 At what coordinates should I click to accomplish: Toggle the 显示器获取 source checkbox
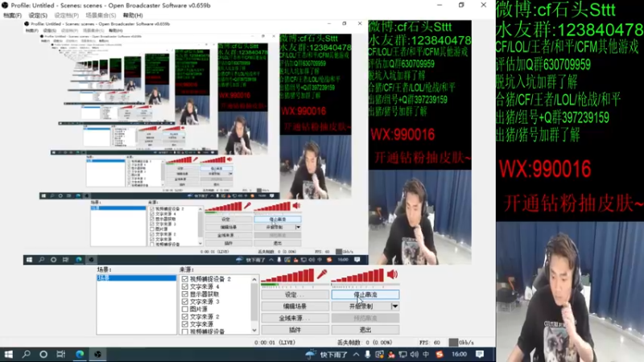pyautogui.click(x=185, y=294)
